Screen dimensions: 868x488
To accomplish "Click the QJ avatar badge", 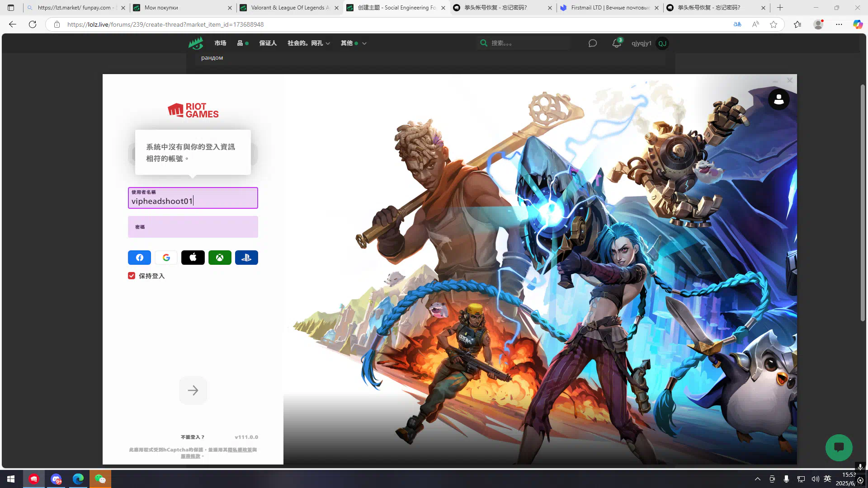I will tap(662, 43).
